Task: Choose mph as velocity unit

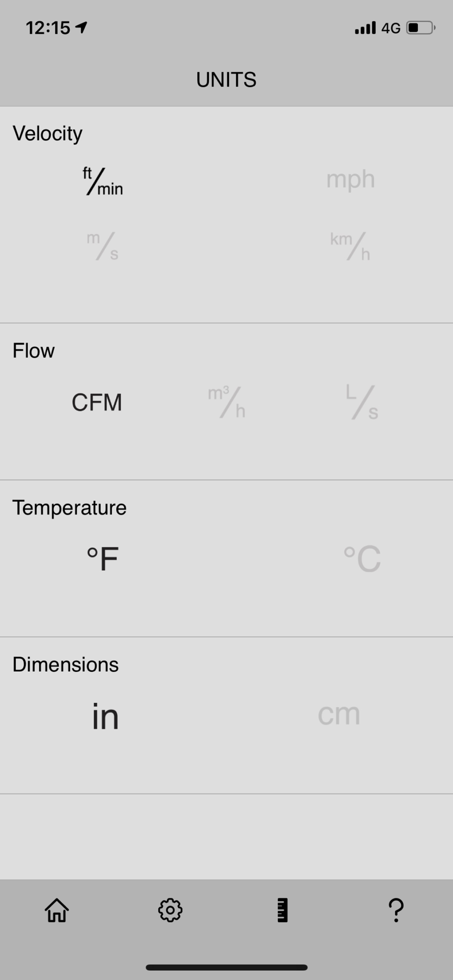Action: (x=351, y=180)
